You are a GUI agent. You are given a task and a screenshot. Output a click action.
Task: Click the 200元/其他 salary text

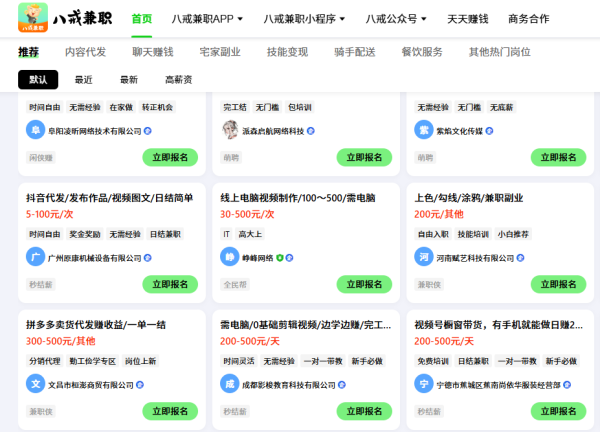tap(439, 214)
